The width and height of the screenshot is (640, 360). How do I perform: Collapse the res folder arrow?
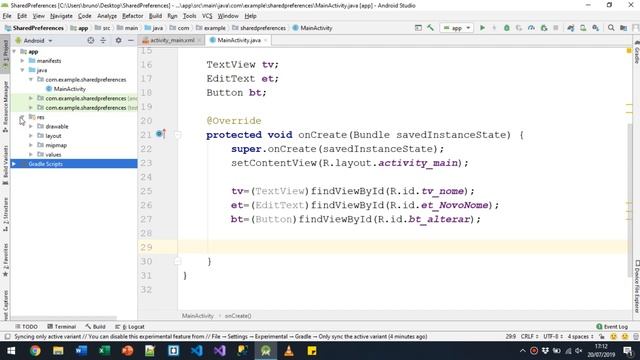coord(22,117)
